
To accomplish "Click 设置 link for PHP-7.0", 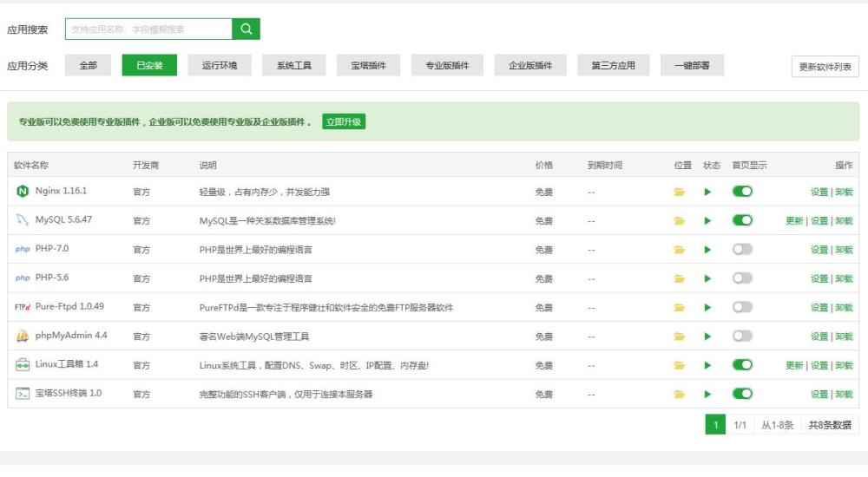I will [819, 250].
